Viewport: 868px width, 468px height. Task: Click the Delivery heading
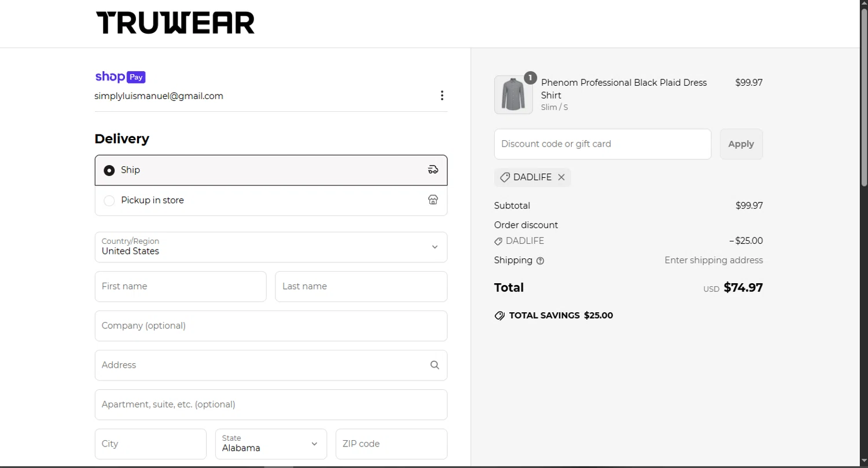[122, 139]
